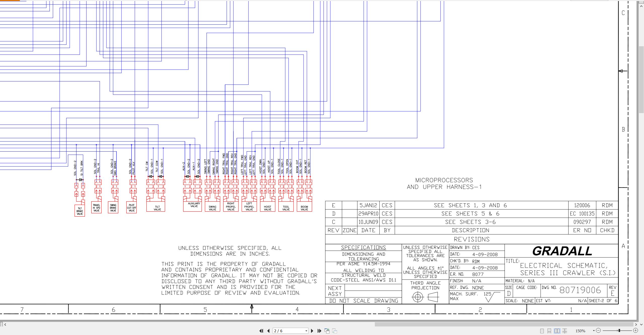Switch to continuous page layout
Viewport: 644px width, 335px height.
549,331
